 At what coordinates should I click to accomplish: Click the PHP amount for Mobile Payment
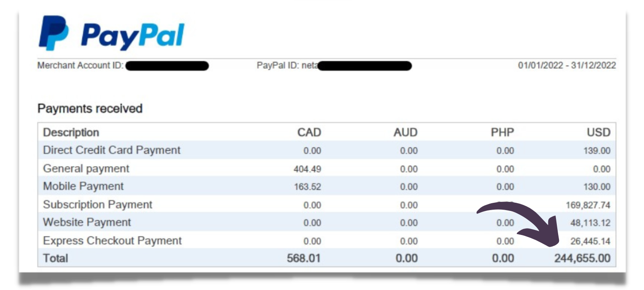pyautogui.click(x=506, y=187)
